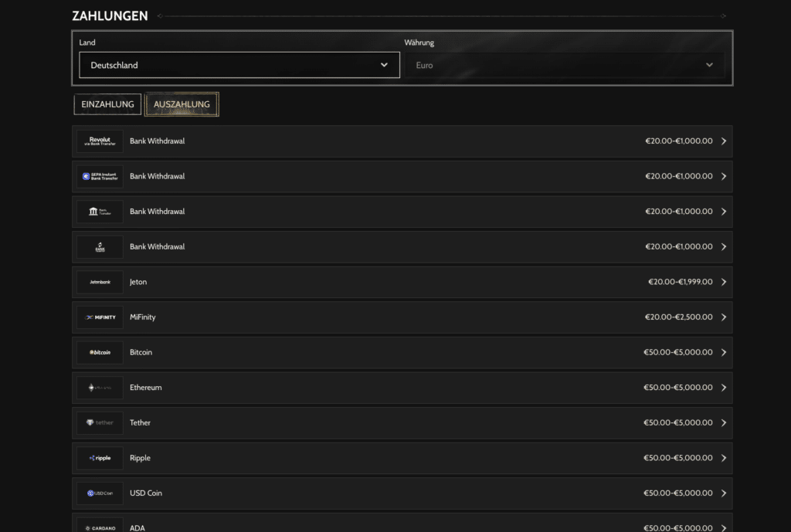This screenshot has height=532, width=791.
Task: Open the Land dropdown showing Deutschland
Action: click(x=239, y=65)
